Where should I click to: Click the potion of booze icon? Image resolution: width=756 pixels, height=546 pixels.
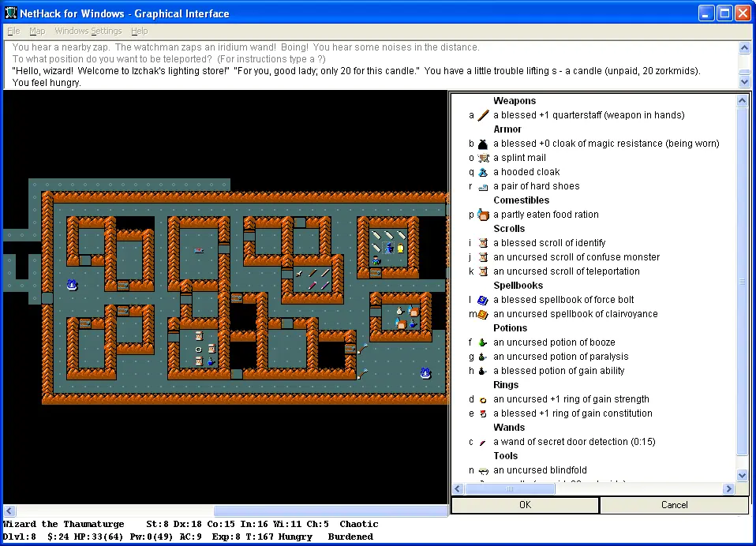point(483,342)
